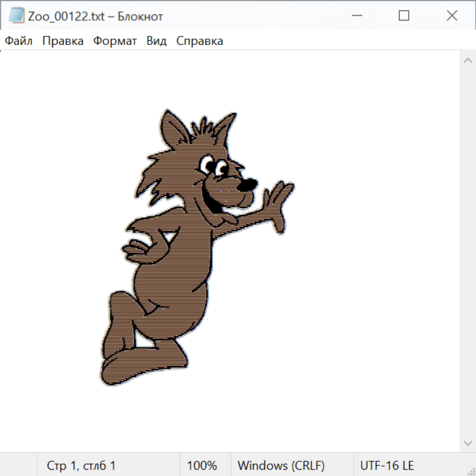Click the wolf's waving hand
This screenshot has height=476, width=476.
pyautogui.click(x=278, y=204)
